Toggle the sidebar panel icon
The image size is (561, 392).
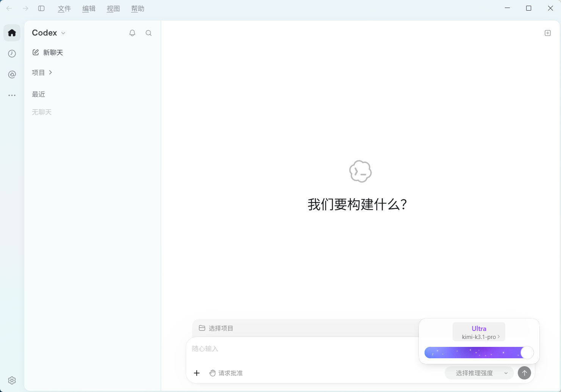[42, 8]
